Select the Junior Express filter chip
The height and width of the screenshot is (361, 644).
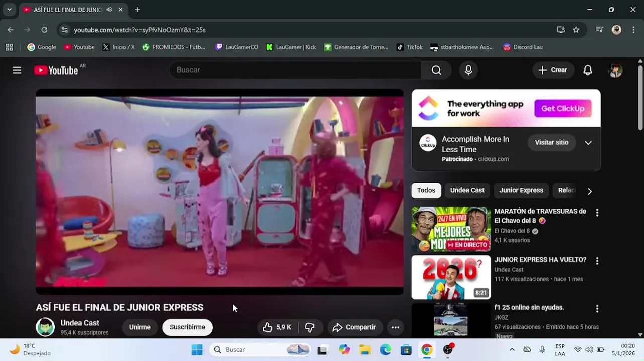[521, 190]
